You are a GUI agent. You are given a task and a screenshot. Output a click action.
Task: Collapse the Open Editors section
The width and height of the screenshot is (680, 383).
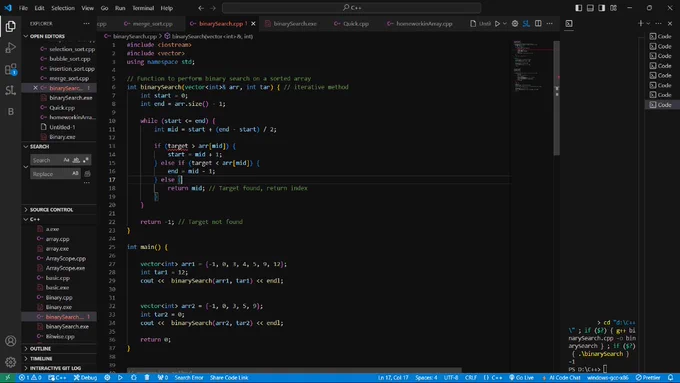pos(47,36)
